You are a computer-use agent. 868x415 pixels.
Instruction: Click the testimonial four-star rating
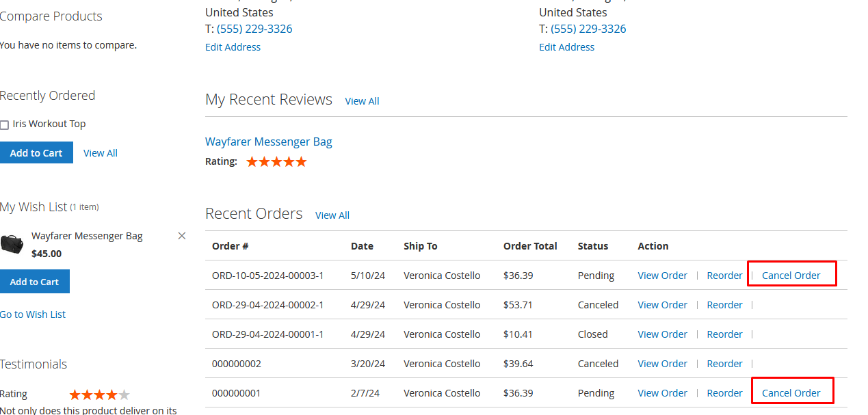[x=99, y=394]
